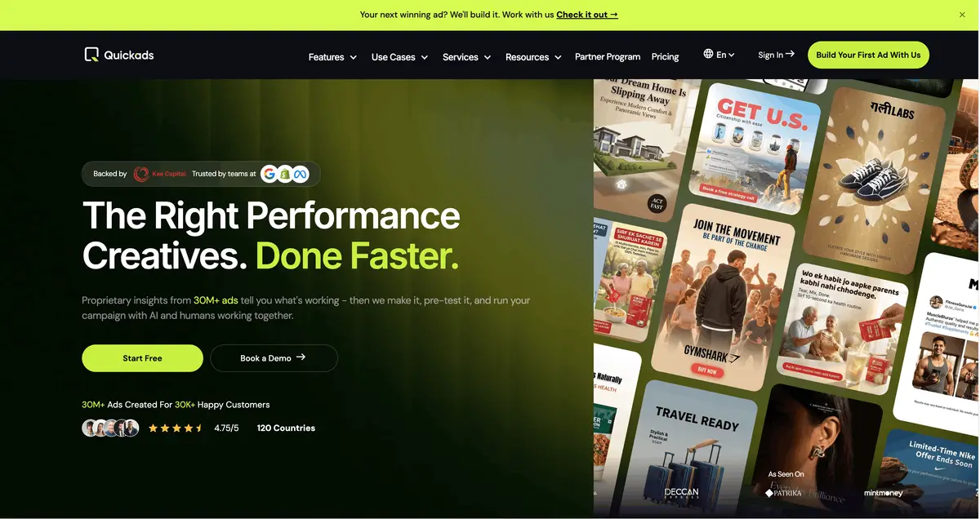Expand the Resources dropdown
This screenshot has width=980, height=519.
tap(534, 57)
